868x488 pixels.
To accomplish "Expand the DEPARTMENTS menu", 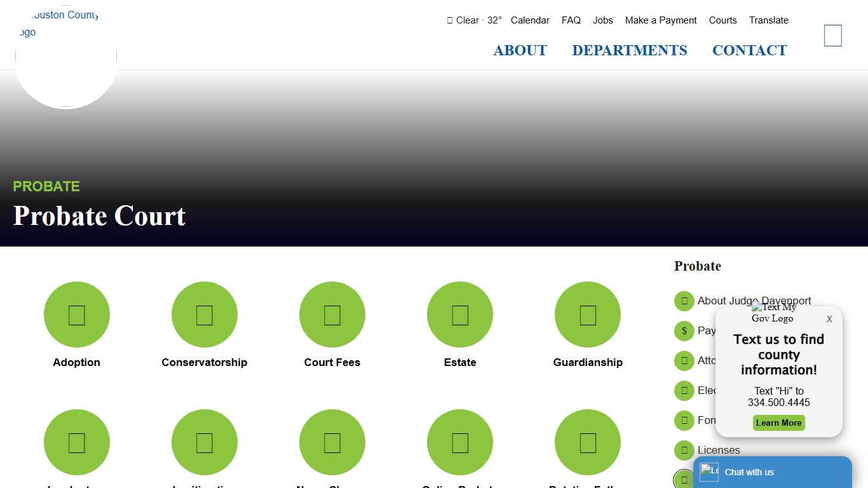I will pos(630,50).
